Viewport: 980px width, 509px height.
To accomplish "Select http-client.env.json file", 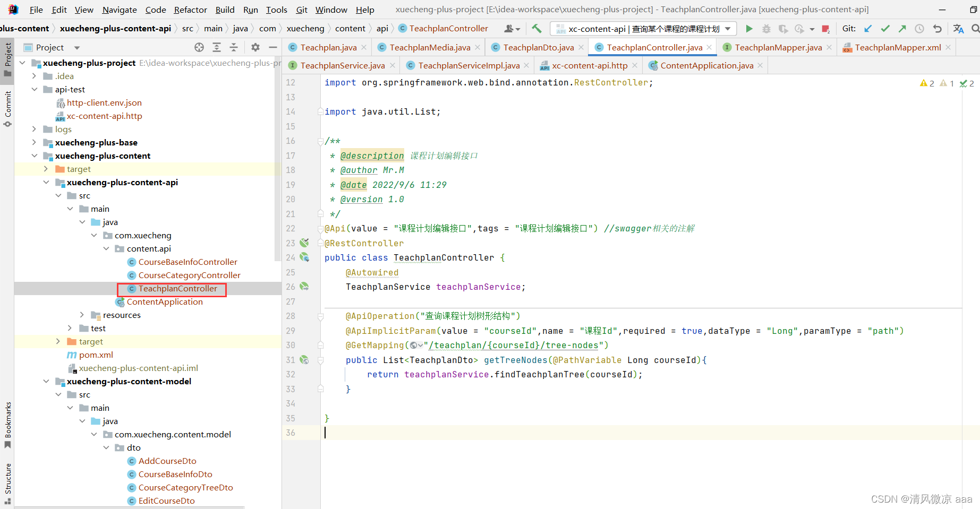I will pos(104,102).
